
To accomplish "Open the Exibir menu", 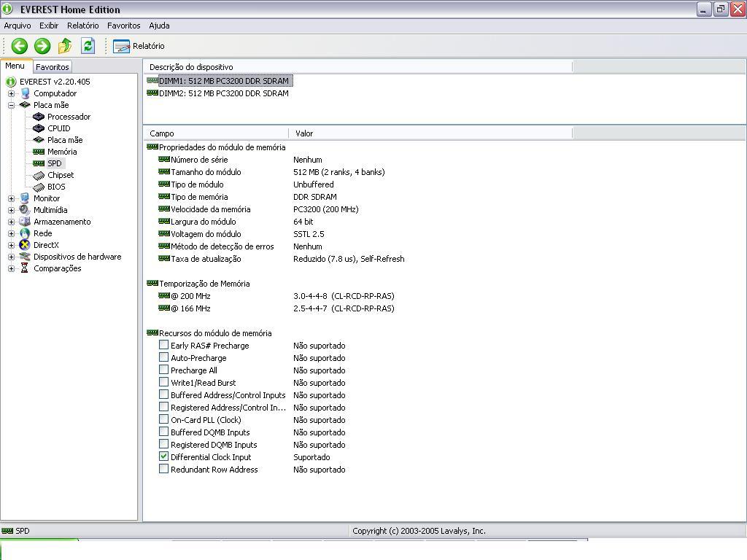I will 49,26.
